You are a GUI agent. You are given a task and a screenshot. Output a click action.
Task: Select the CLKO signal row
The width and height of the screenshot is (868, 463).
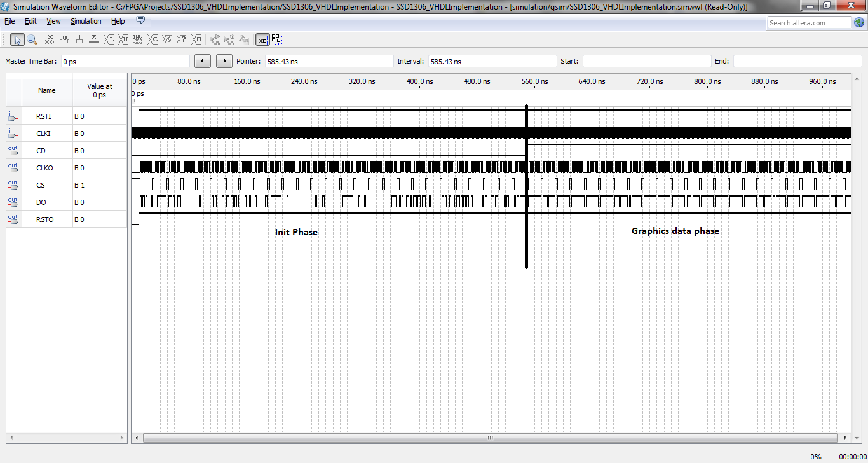pyautogui.click(x=45, y=168)
